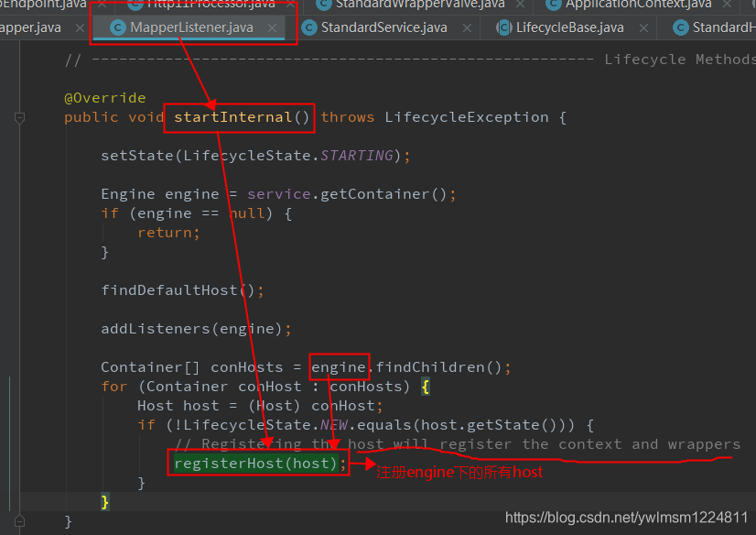Click the return statement
This screenshot has height=535, width=756.
(168, 233)
